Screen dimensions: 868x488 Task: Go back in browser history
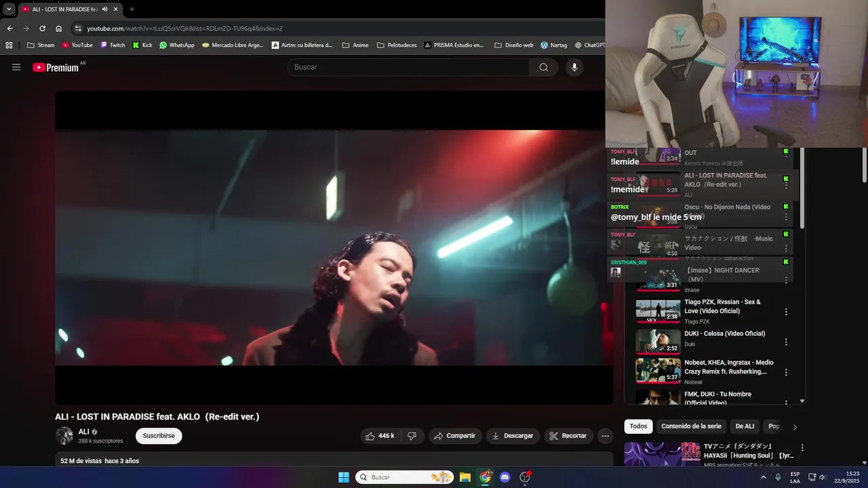coord(9,28)
